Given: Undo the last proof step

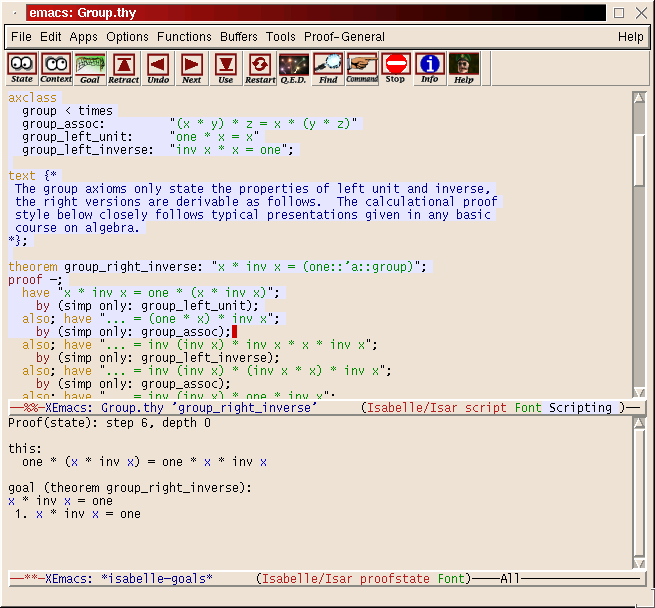Looking at the screenshot, I should tap(158, 68).
